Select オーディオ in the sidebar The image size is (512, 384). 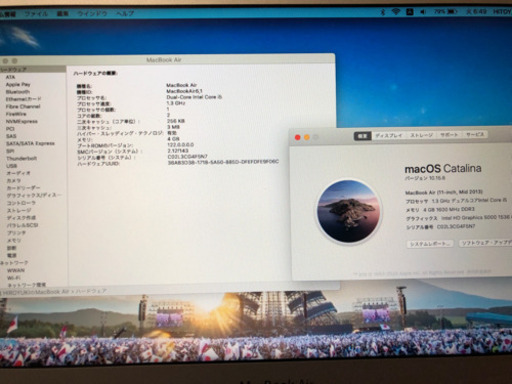coord(18,173)
